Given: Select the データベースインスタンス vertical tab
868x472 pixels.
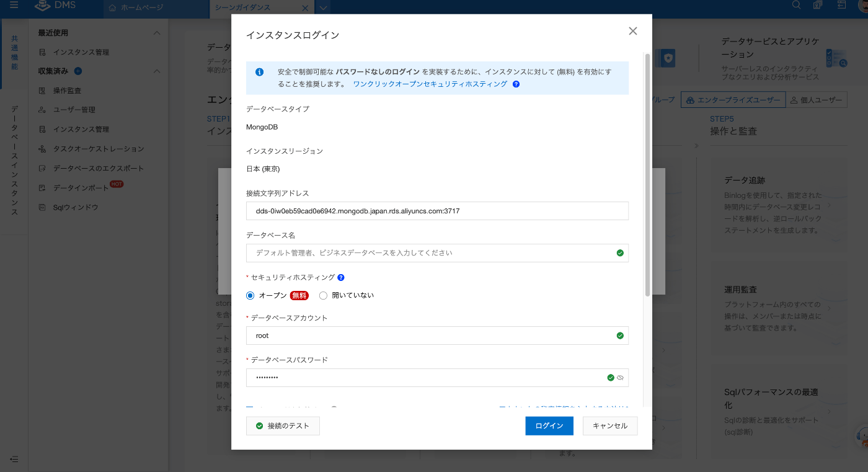Looking at the screenshot, I should point(14,161).
